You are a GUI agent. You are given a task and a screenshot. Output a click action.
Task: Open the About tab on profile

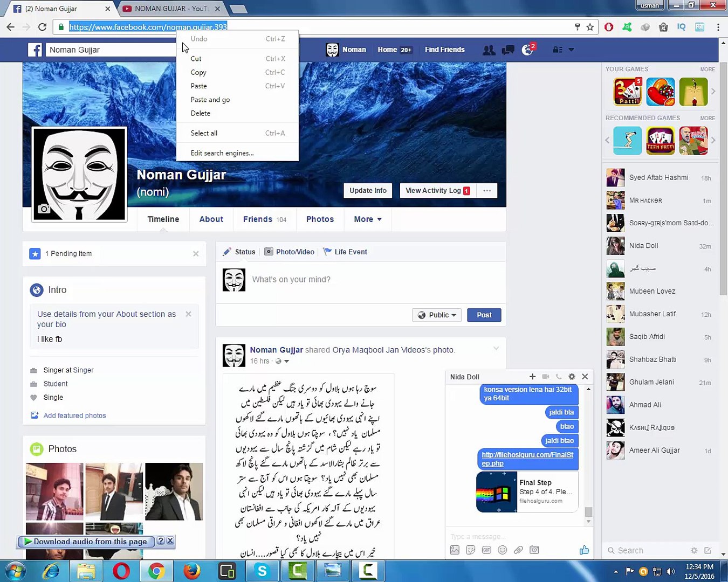[211, 219]
